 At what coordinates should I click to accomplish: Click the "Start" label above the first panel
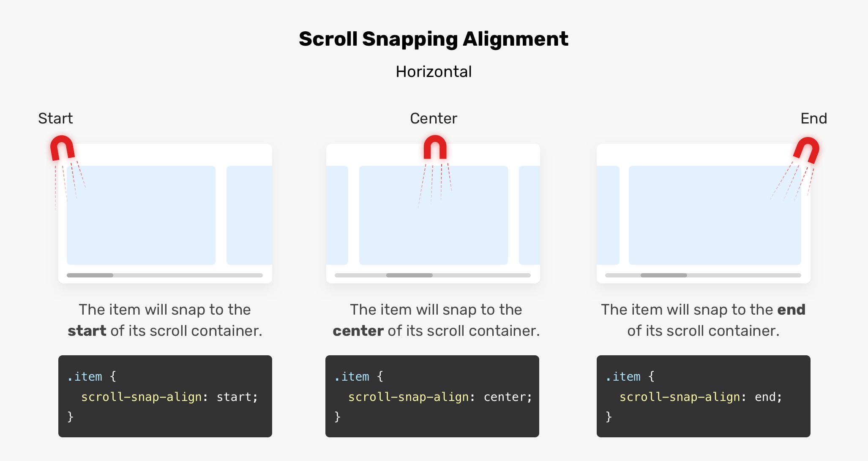(x=55, y=118)
